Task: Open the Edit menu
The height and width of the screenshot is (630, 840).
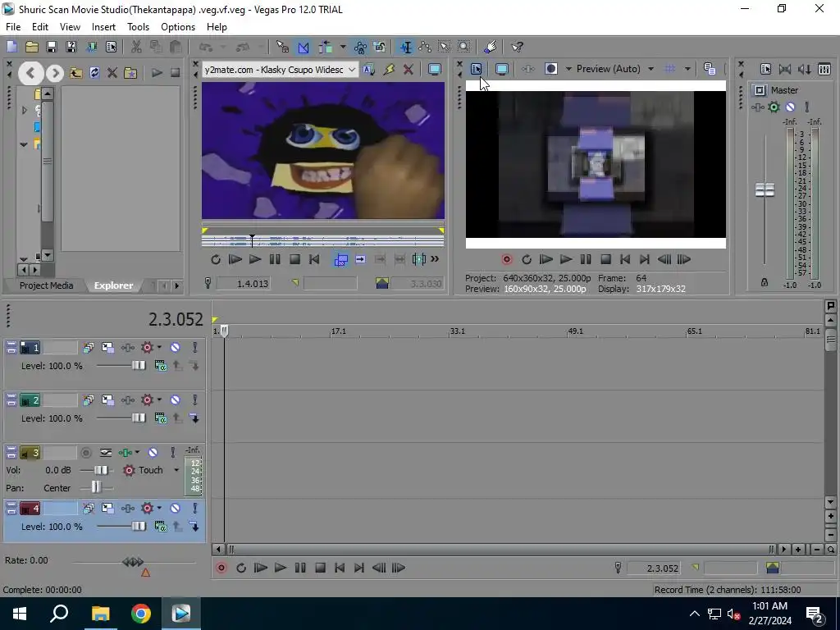Action: pos(40,27)
